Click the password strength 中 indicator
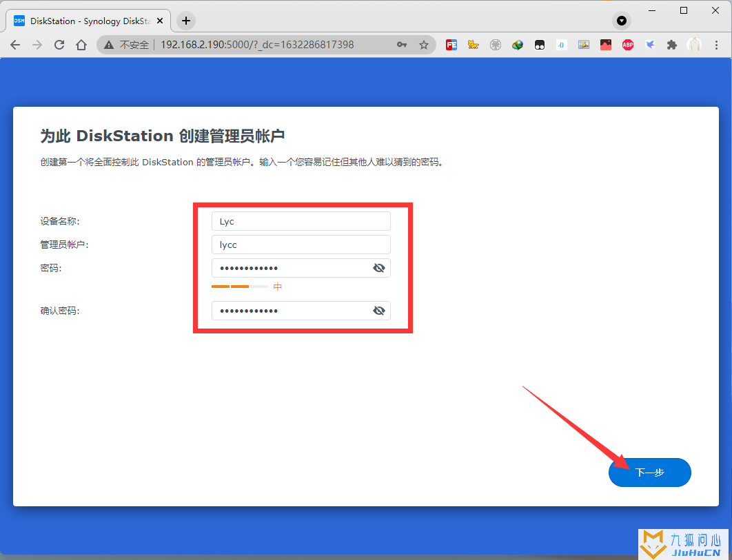Image resolution: width=732 pixels, height=560 pixels. coord(278,287)
